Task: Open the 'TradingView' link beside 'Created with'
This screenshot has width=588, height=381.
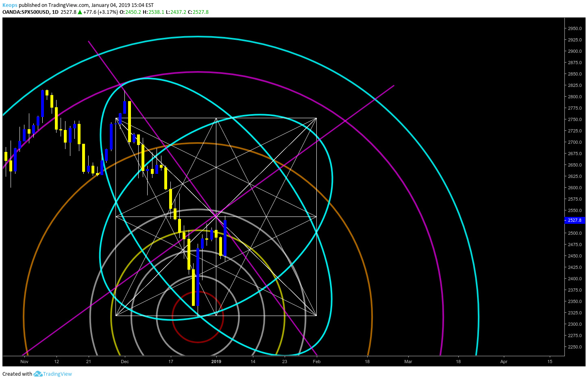Action: point(57,374)
